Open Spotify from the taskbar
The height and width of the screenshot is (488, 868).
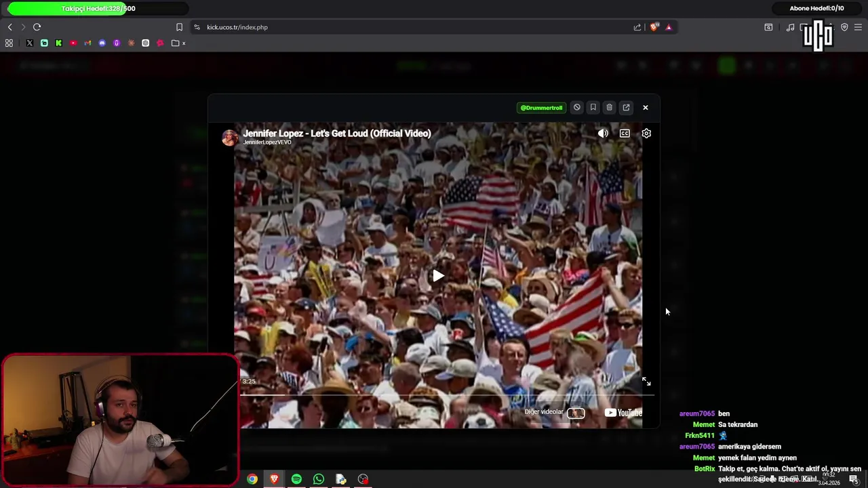click(296, 479)
